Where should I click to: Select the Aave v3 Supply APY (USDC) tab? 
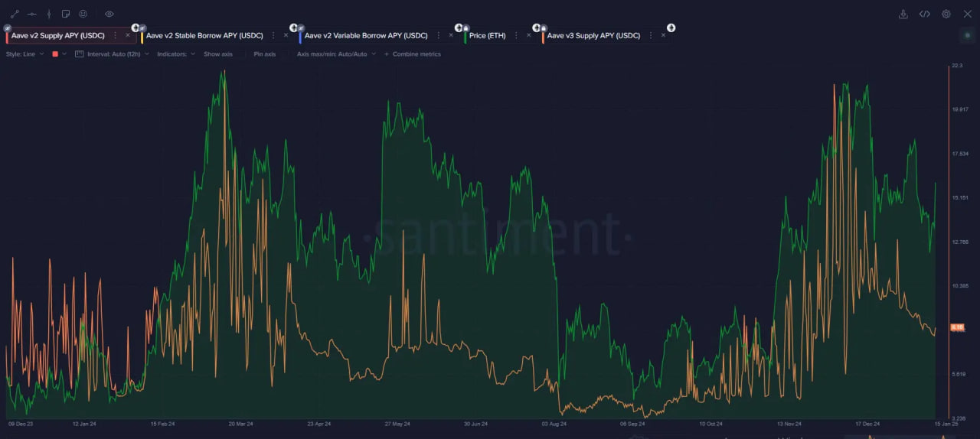point(593,35)
